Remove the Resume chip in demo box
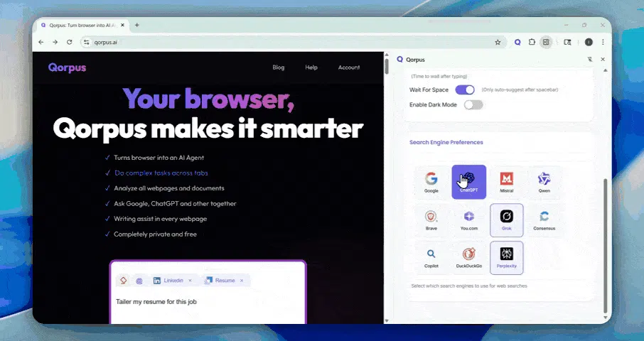 click(x=242, y=281)
